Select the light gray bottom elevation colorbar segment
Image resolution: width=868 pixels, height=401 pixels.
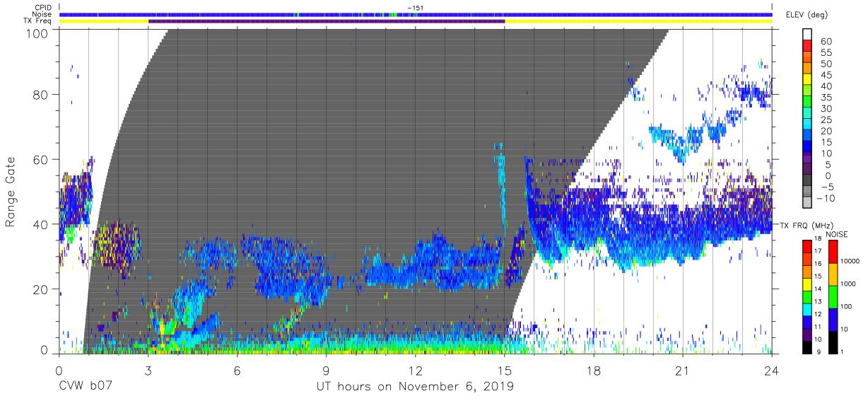[808, 202]
